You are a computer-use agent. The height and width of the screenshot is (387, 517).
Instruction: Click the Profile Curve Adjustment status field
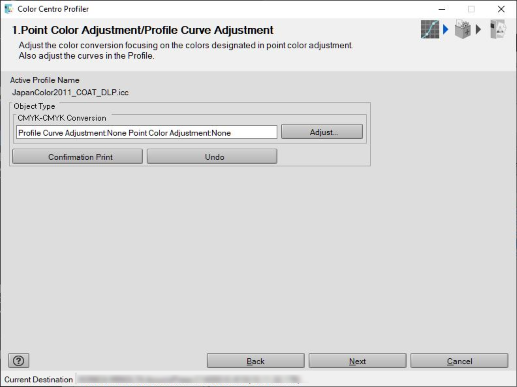147,132
